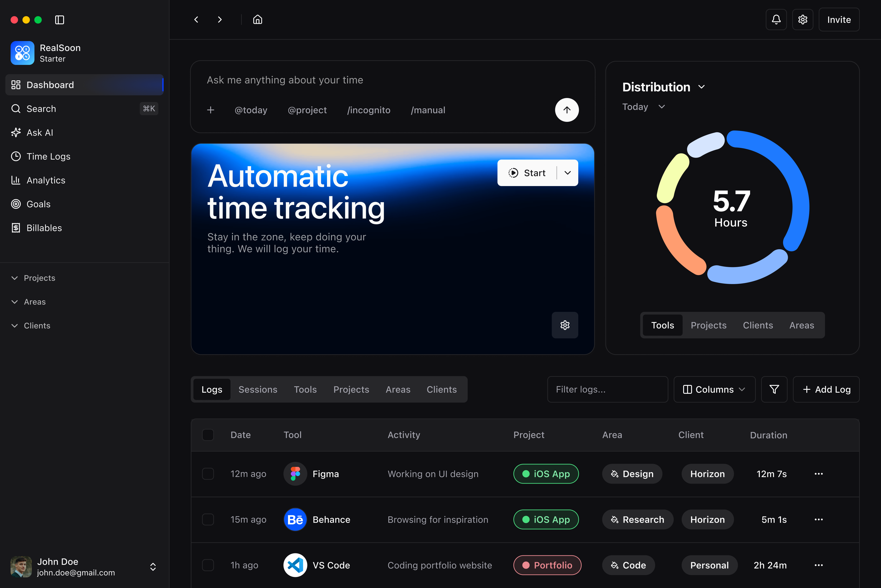Open the Start button dropdown arrow

(567, 173)
